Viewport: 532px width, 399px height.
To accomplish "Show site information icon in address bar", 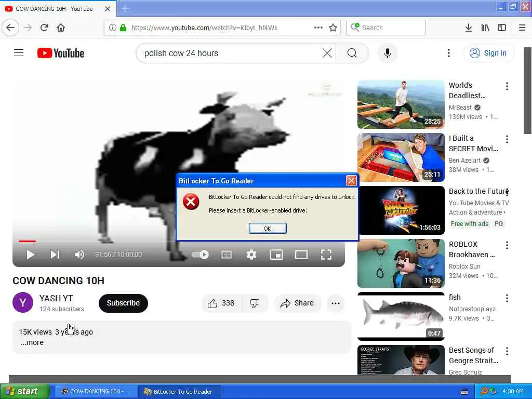I will [113, 28].
